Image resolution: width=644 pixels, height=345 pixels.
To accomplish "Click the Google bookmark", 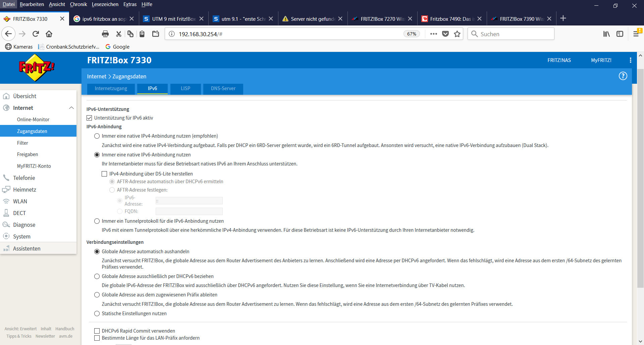I will pos(117,47).
